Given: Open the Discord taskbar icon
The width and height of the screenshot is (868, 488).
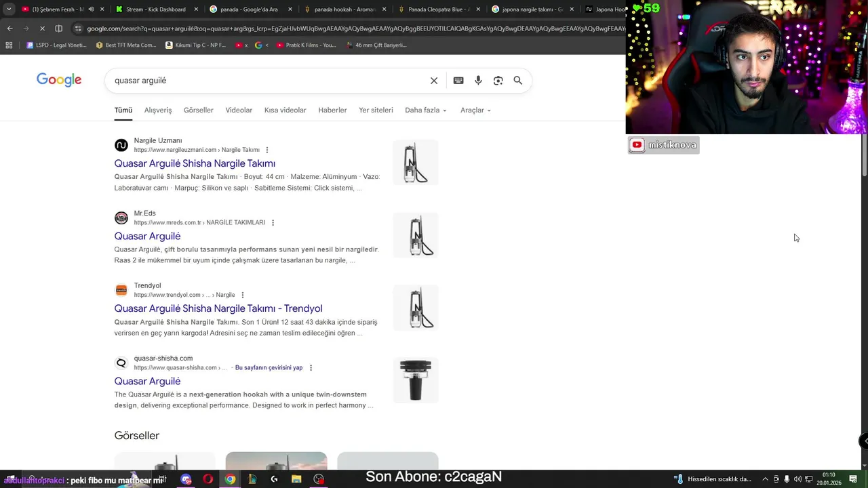Looking at the screenshot, I should 186,479.
